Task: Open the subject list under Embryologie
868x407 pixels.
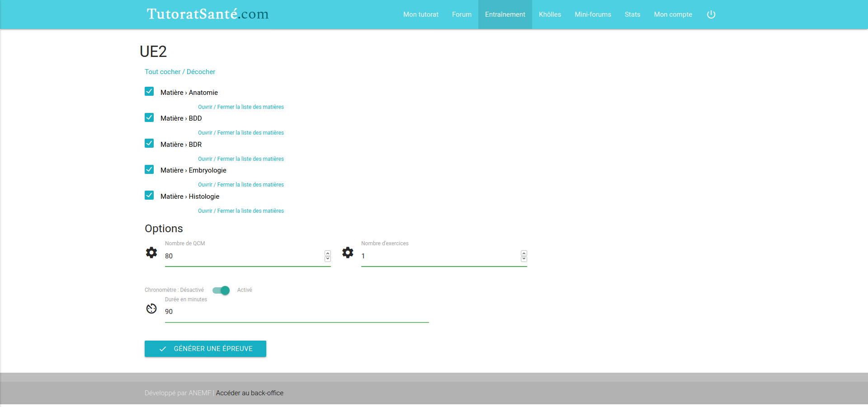Action: pyautogui.click(x=241, y=185)
